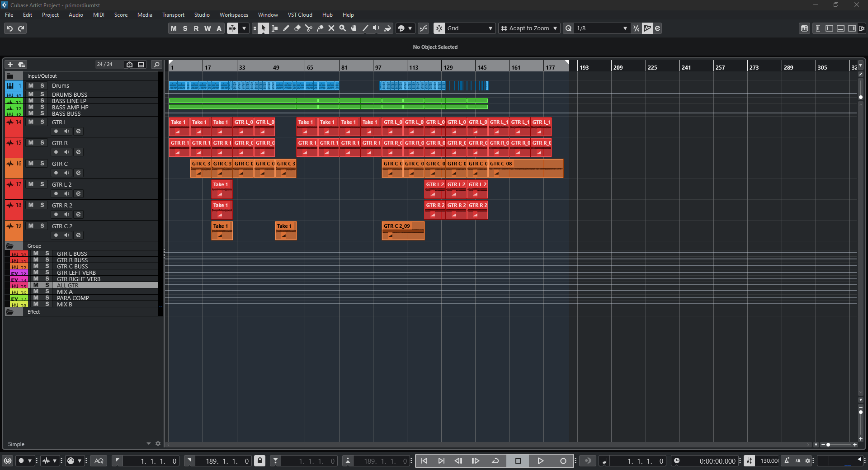Select the Erase tool
The image size is (868, 470).
point(297,28)
